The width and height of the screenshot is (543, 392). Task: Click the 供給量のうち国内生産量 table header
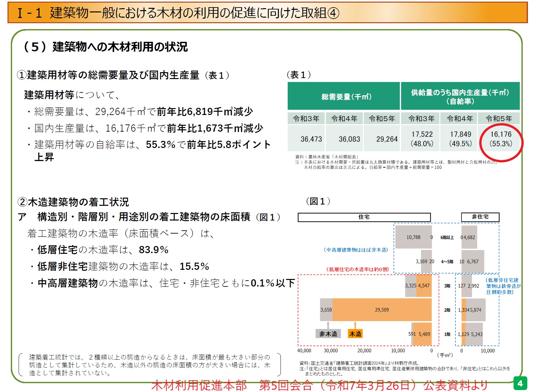[x=460, y=96]
